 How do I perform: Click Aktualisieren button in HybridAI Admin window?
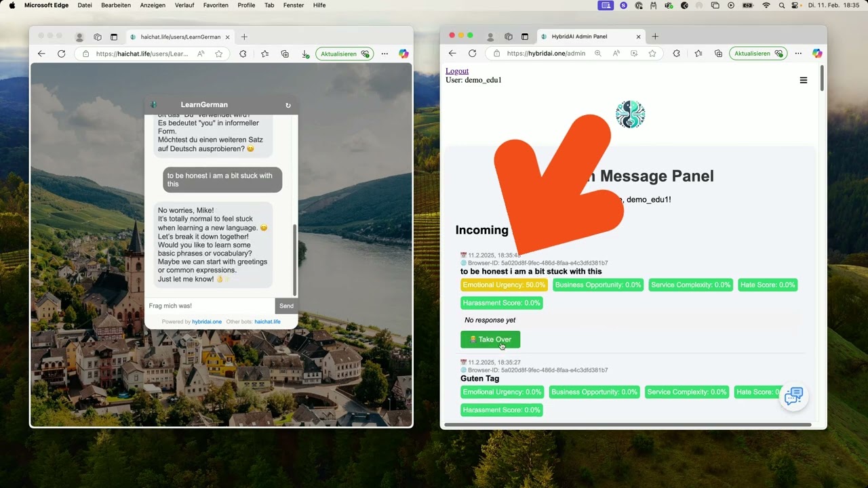[x=758, y=54]
